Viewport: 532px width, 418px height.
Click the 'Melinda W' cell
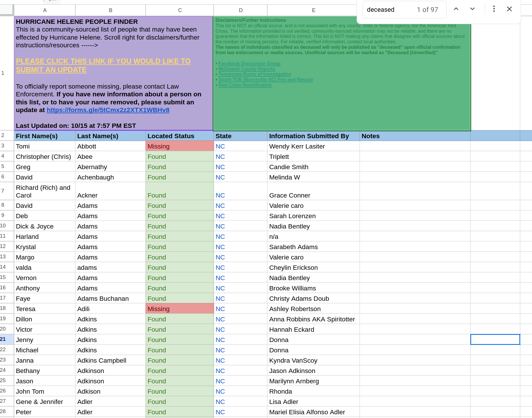[x=313, y=177]
